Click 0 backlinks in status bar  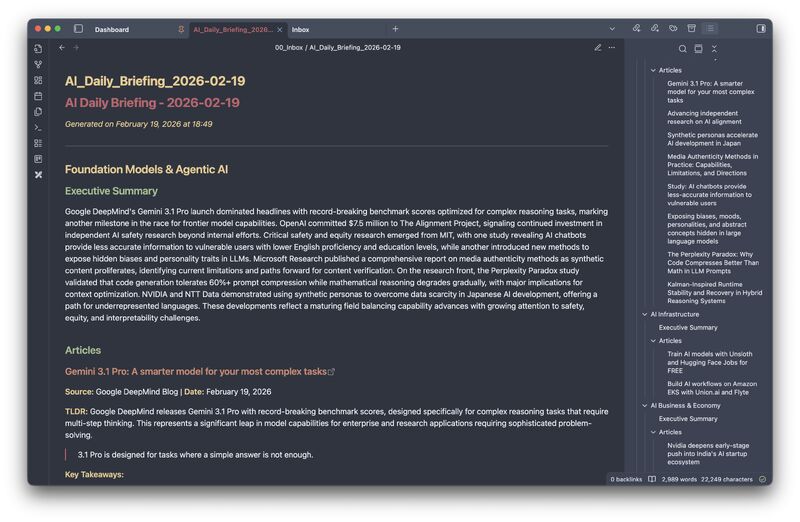(626, 480)
